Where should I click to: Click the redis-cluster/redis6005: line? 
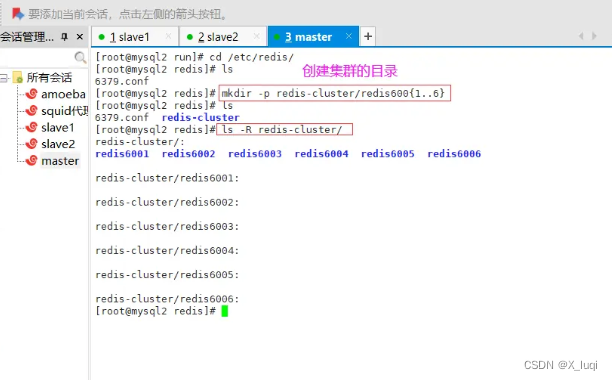coord(167,275)
